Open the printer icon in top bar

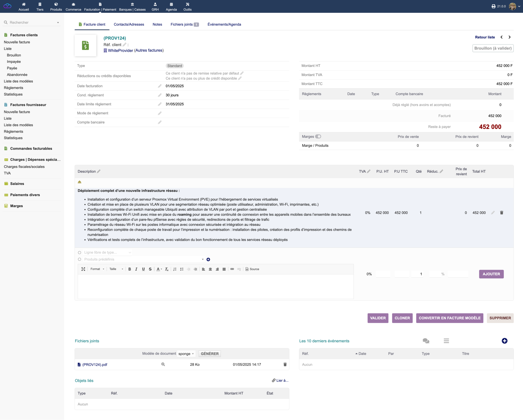click(493, 6)
